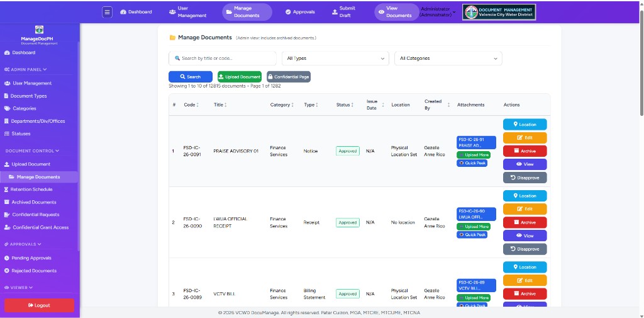Click the blue Search button
This screenshot has height=318, width=644.
pyautogui.click(x=191, y=77)
